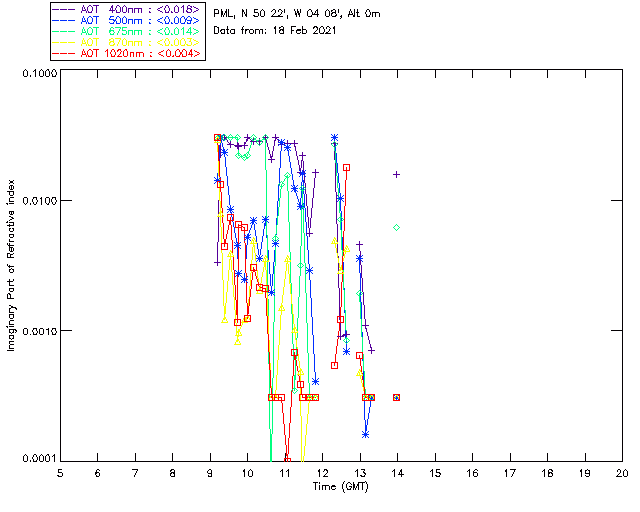Click the y-axis title Imaginary Part of Refractive index

click(11, 265)
